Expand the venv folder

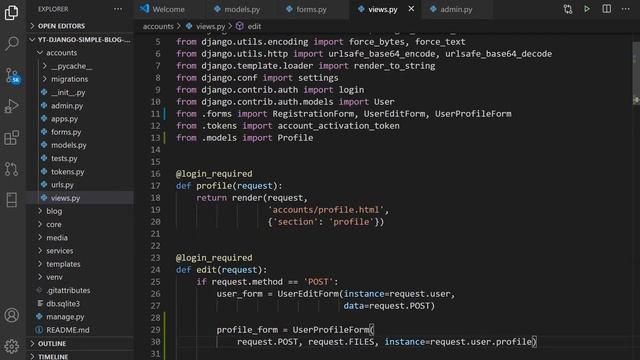point(80,277)
